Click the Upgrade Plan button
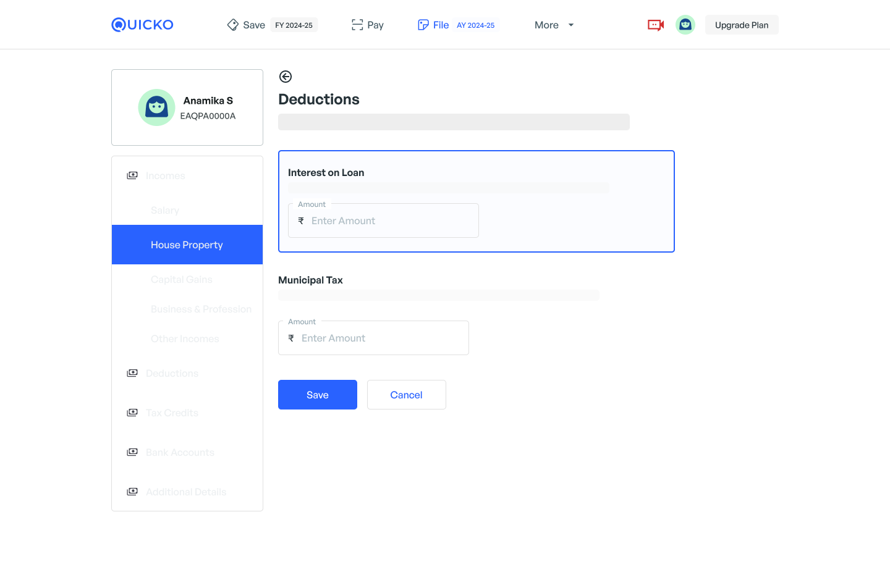 [x=741, y=25]
